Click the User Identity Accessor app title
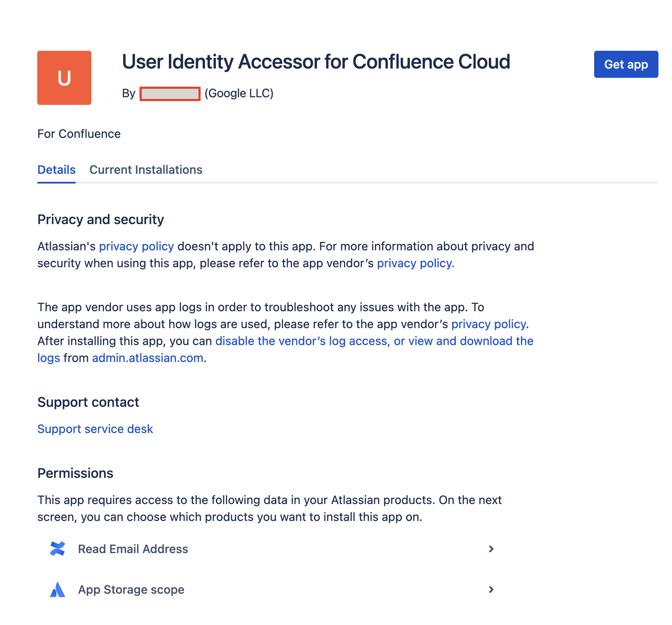Viewport: 672px width, 625px height. (x=316, y=62)
